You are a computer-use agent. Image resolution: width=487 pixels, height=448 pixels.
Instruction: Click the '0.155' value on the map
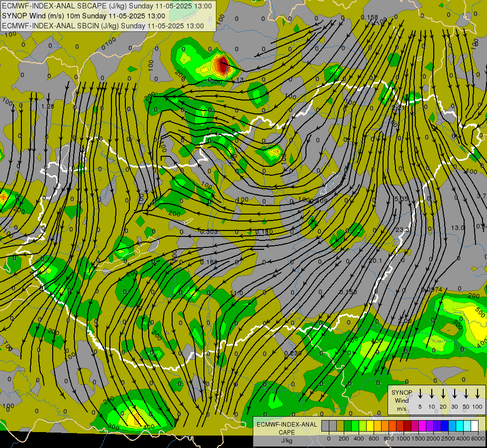348,292
